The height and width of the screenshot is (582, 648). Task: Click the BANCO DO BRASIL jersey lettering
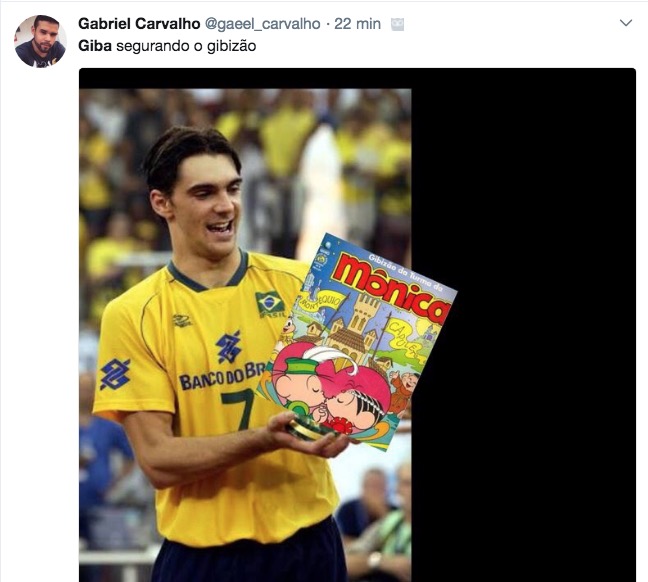(x=222, y=376)
